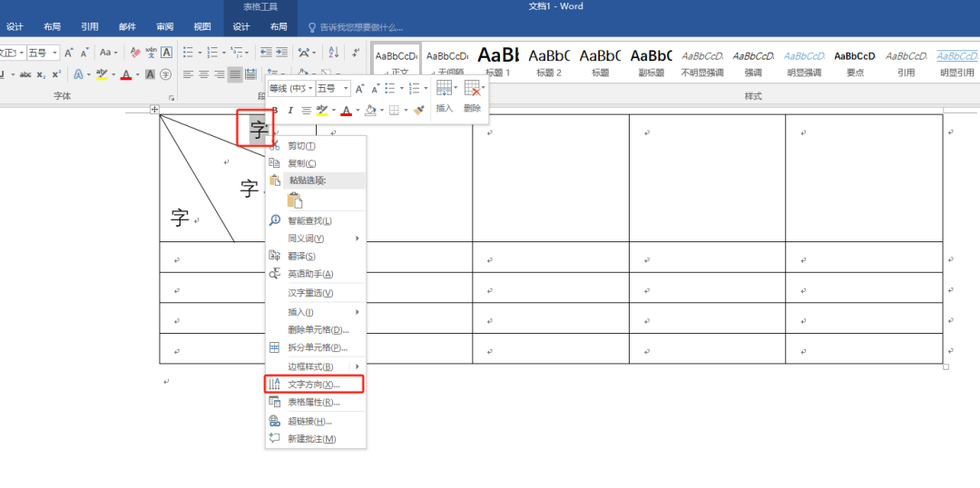Click the Delete table button in mini toolbar
The height and width of the screenshot is (488, 980).
click(x=472, y=94)
